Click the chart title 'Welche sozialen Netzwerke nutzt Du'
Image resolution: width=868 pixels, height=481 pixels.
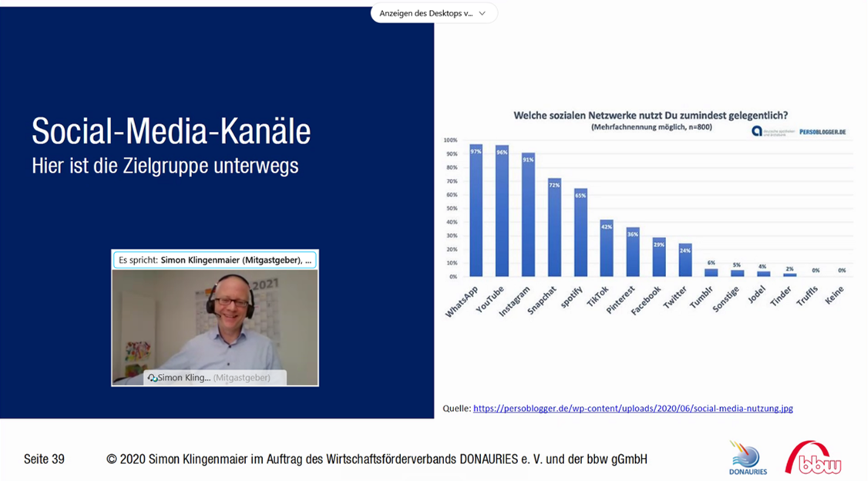(x=651, y=116)
